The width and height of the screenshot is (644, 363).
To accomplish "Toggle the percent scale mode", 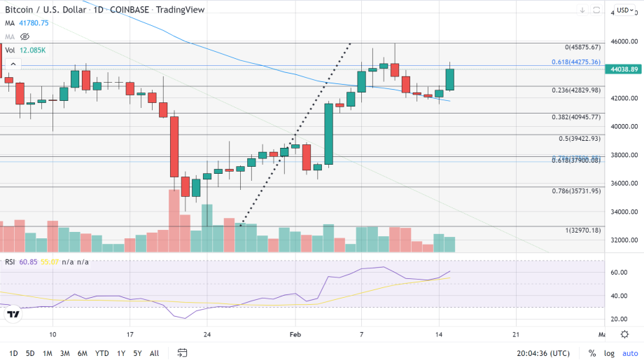I will click(x=592, y=353).
